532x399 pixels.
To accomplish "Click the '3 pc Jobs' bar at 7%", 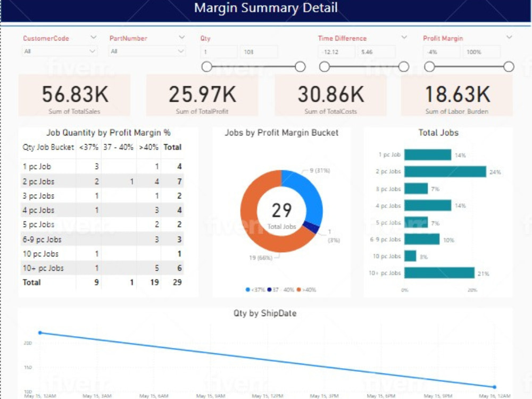I will coord(416,188).
